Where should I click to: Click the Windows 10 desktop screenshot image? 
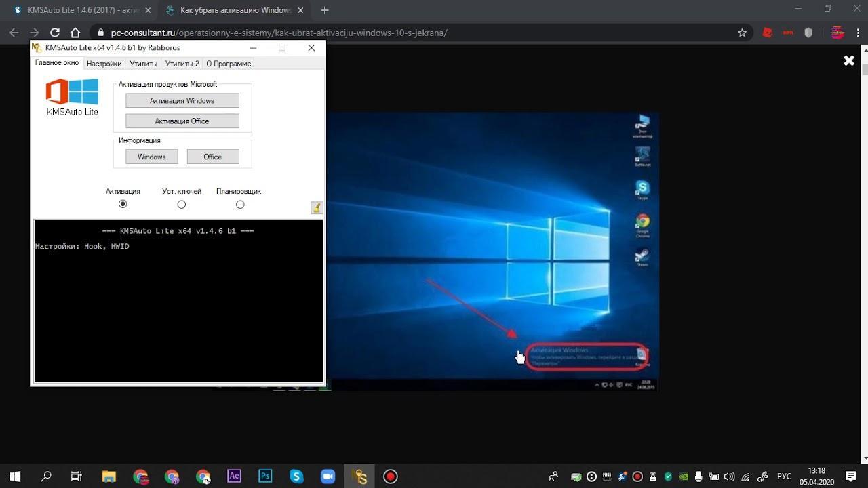(492, 251)
